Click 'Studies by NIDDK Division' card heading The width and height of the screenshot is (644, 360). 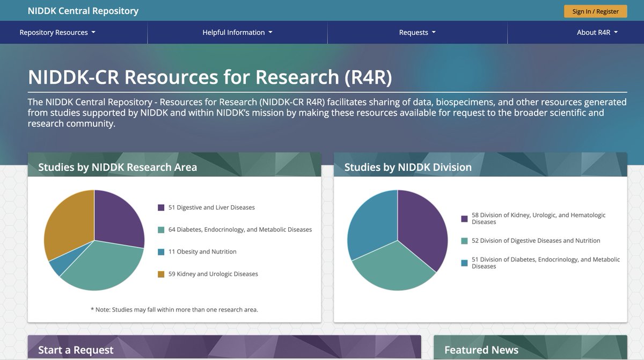point(408,167)
